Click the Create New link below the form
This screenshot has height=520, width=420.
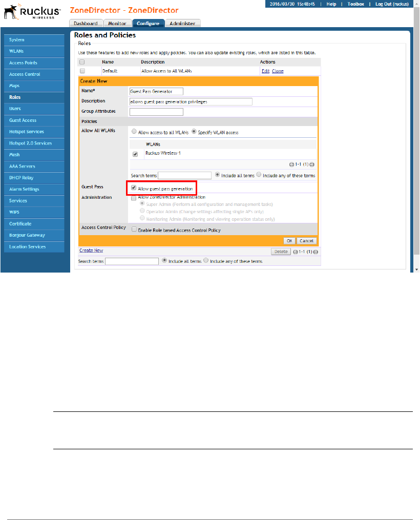point(91,251)
